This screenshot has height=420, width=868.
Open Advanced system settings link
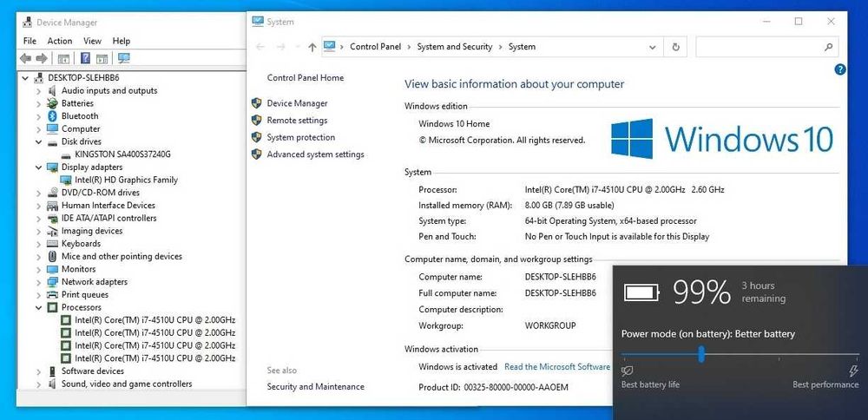[316, 154]
